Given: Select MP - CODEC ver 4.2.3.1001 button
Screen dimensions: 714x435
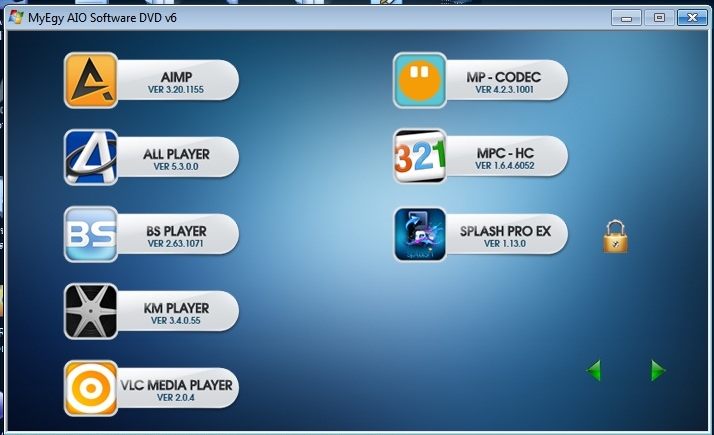Looking at the screenshot, I should click(x=506, y=81).
